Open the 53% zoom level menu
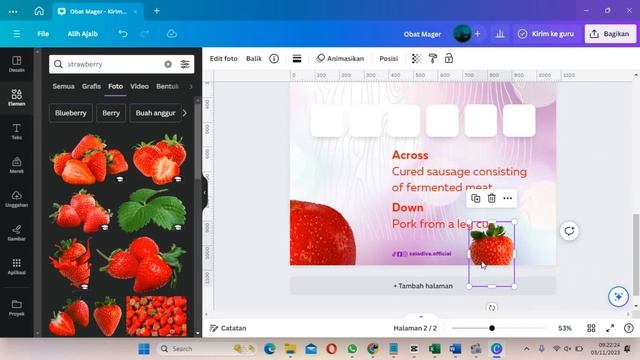This screenshot has height=360, width=640. [564, 328]
